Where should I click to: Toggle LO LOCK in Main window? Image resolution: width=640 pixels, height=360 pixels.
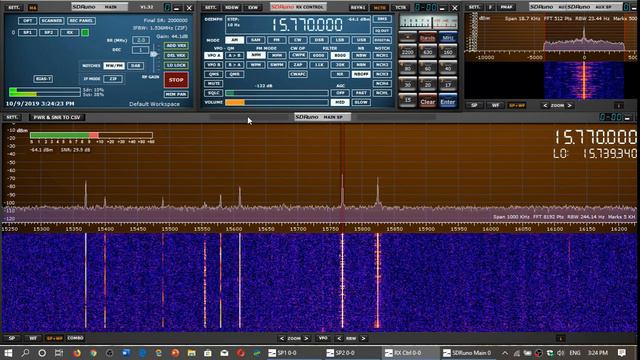pos(176,65)
